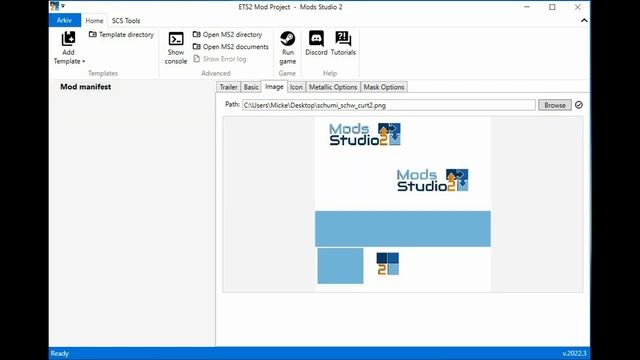Select the Trailer tab
640x360 pixels.
click(x=228, y=87)
